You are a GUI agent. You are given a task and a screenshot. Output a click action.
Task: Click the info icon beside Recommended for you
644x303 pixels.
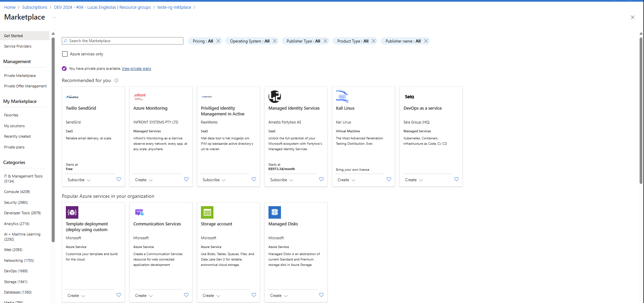[x=116, y=80]
